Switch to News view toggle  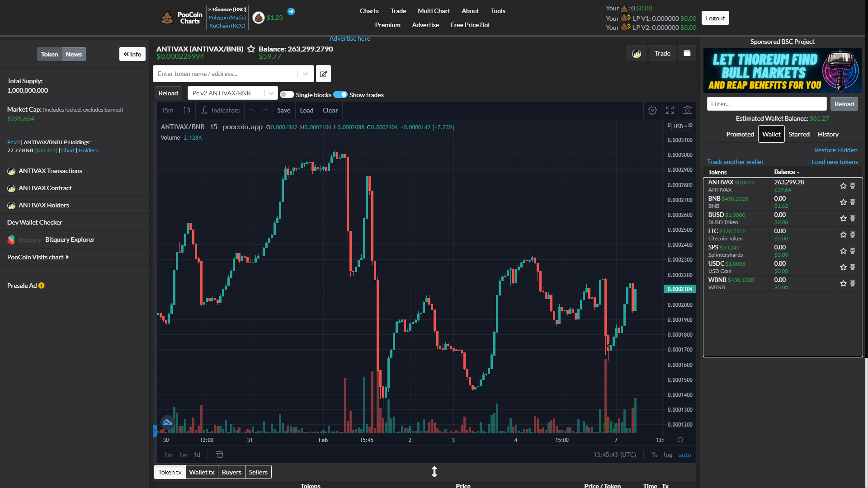74,54
